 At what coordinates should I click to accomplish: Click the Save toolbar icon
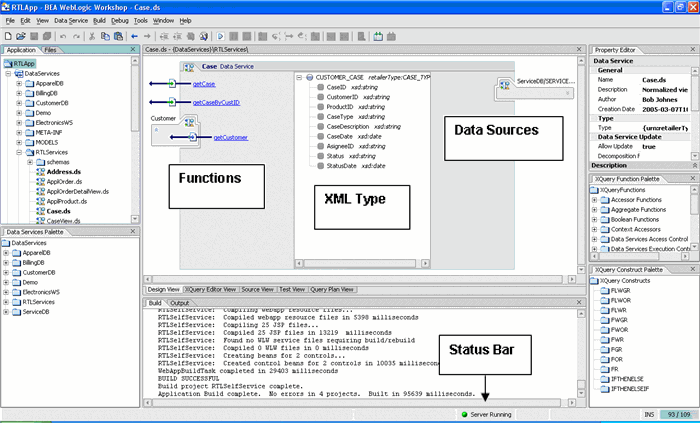pyautogui.click(x=34, y=37)
